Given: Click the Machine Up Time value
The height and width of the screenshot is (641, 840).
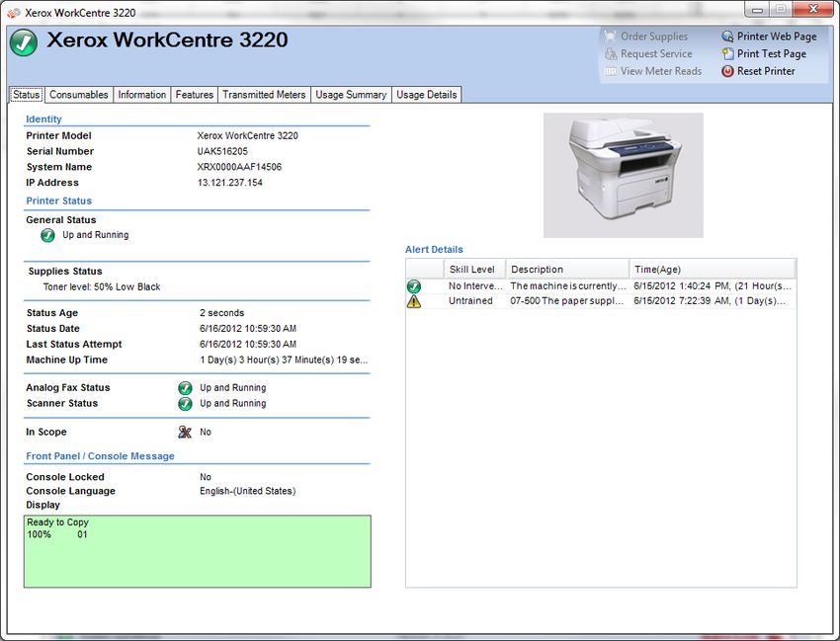Looking at the screenshot, I should (284, 361).
